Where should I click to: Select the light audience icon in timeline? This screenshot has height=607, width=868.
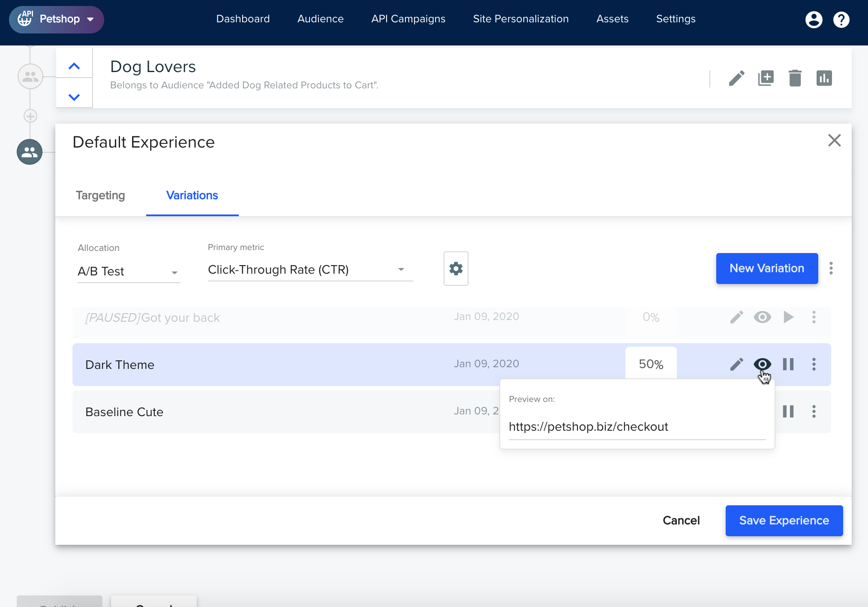click(30, 76)
